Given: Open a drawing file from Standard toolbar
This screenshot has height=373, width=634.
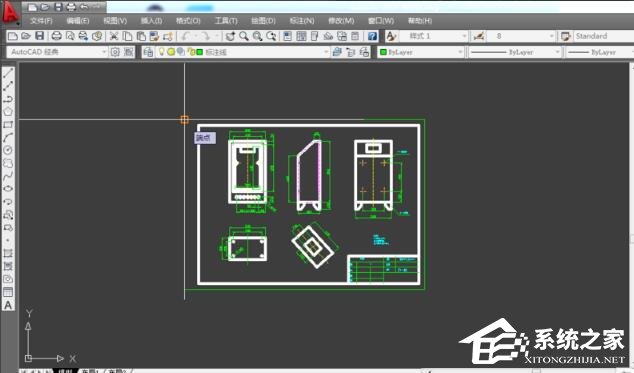Looking at the screenshot, I should coord(26,36).
